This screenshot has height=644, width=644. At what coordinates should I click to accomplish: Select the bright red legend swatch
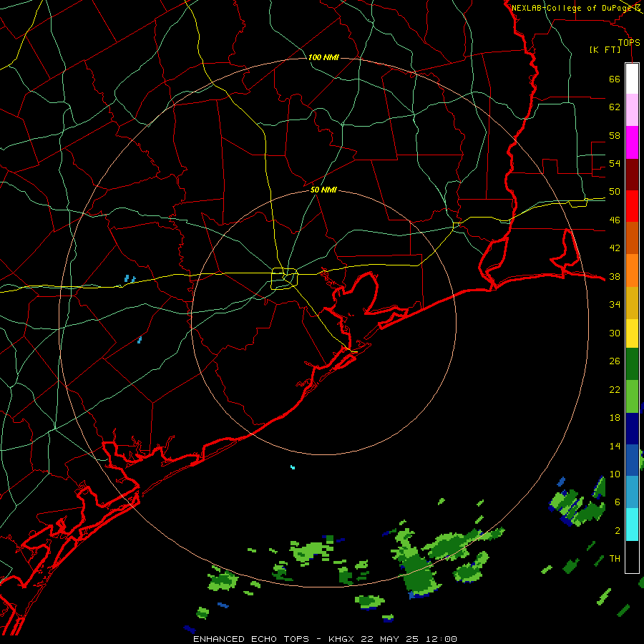pos(632,206)
